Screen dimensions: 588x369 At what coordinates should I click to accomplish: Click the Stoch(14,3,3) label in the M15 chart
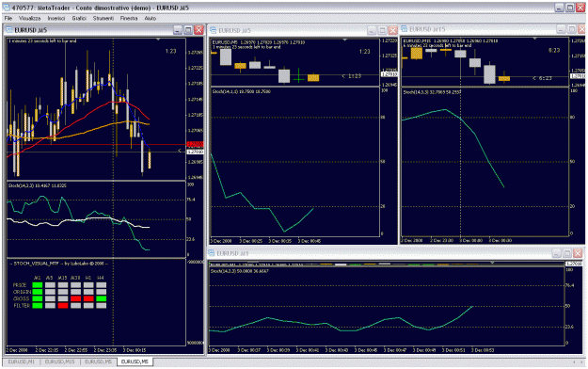coord(432,92)
